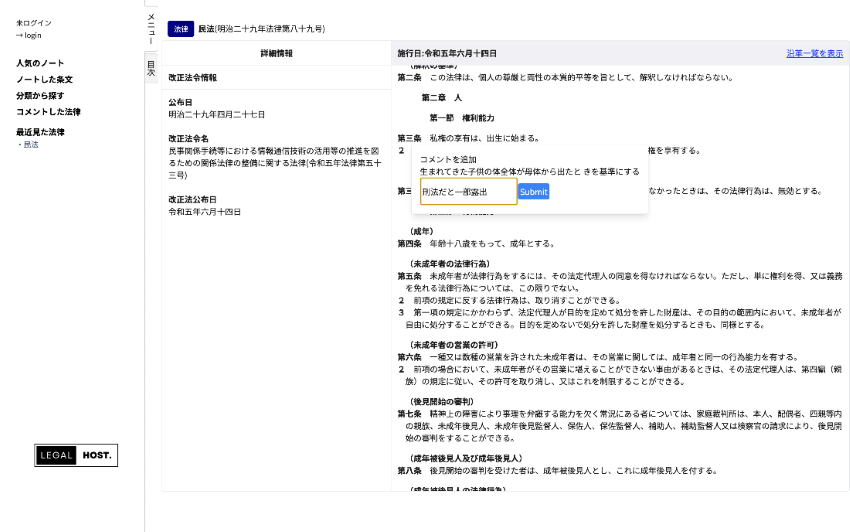
Task: Click the (成年) caption
Action: pyautogui.click(x=422, y=231)
